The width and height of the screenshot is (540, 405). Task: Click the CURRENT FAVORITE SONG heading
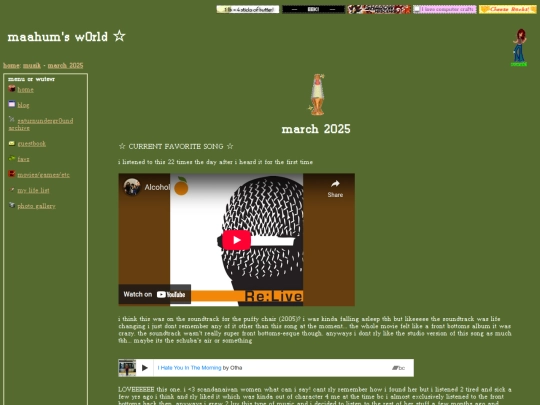(176, 146)
